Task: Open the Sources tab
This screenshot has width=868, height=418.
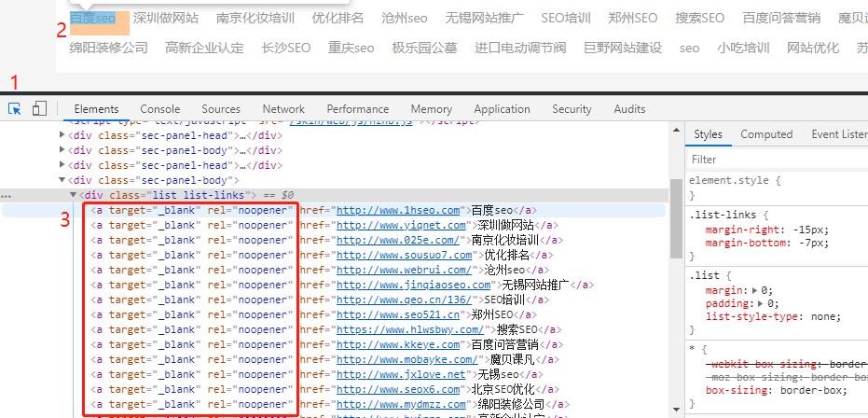Action: [221, 109]
